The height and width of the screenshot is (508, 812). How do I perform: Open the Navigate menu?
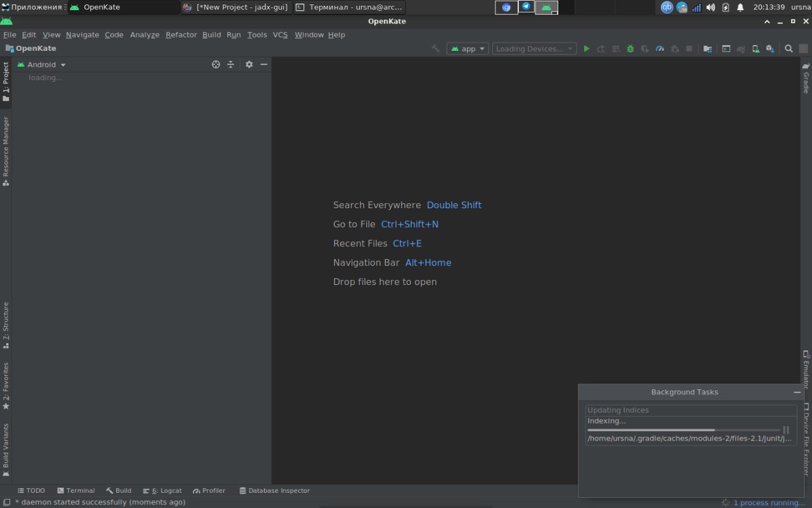click(x=82, y=35)
